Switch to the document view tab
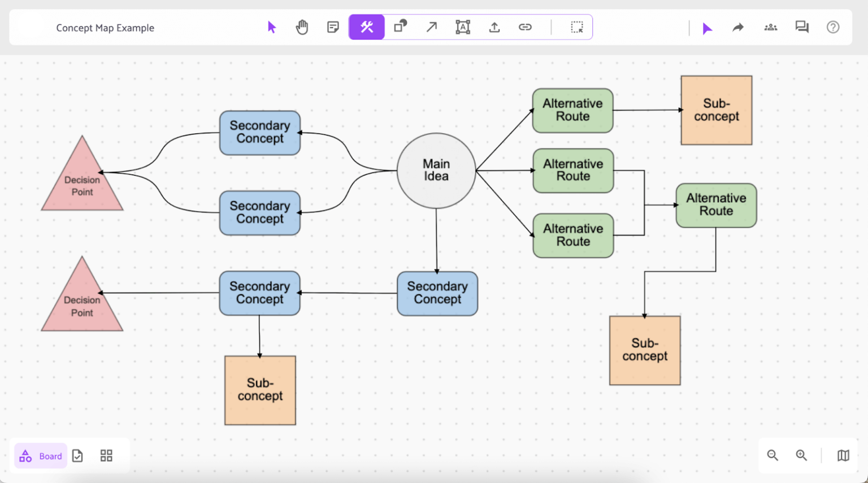The height and width of the screenshot is (483, 868). click(x=78, y=456)
